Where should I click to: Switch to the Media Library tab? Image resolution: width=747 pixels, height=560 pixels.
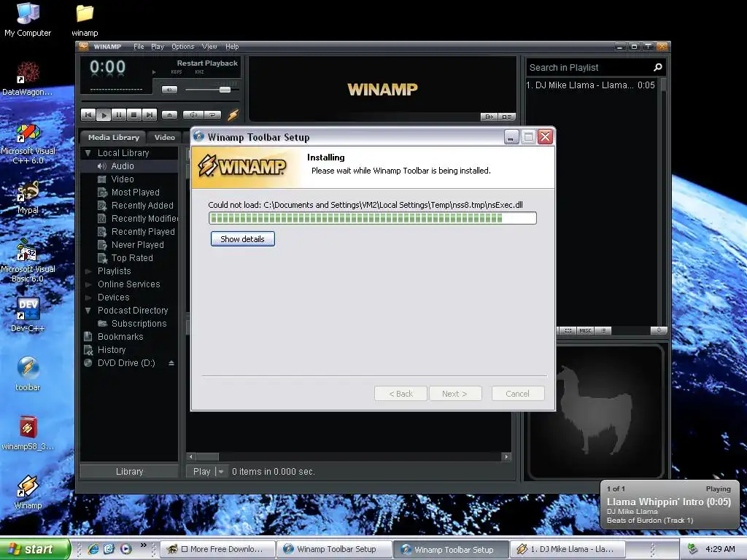pos(113,137)
